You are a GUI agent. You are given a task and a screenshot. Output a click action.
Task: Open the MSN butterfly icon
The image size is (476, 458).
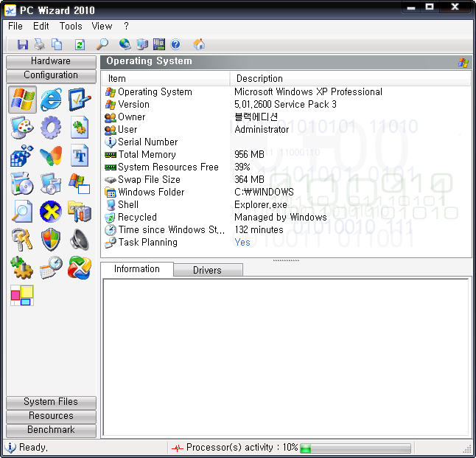point(51,156)
